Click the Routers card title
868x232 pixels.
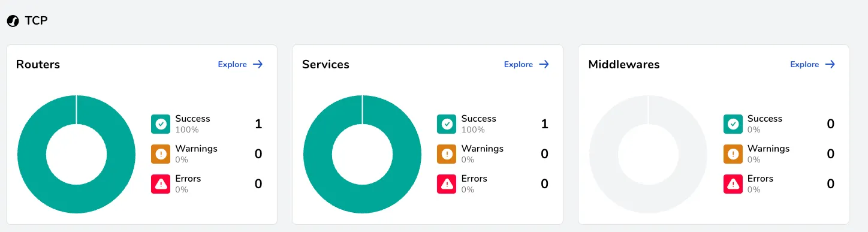click(38, 64)
